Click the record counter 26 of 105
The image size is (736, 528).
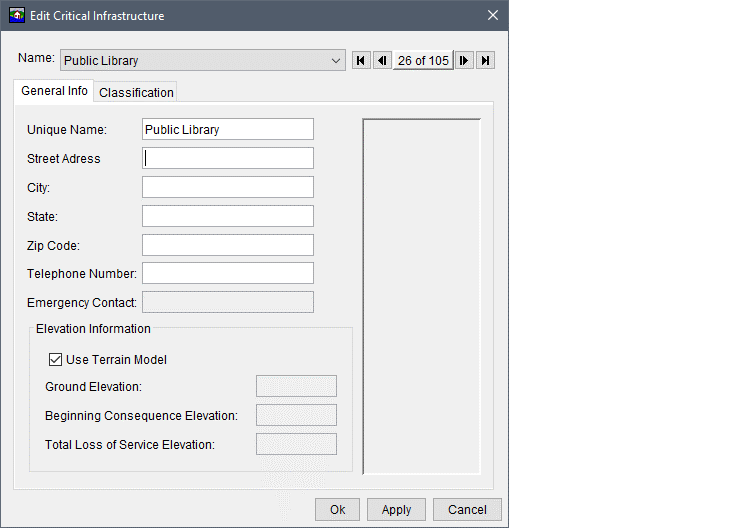coord(423,61)
